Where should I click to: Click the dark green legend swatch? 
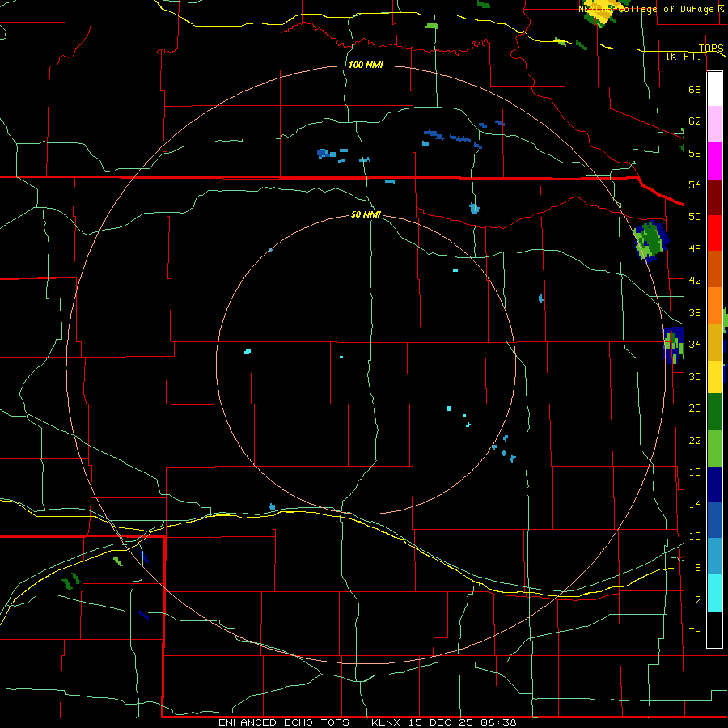(x=714, y=412)
